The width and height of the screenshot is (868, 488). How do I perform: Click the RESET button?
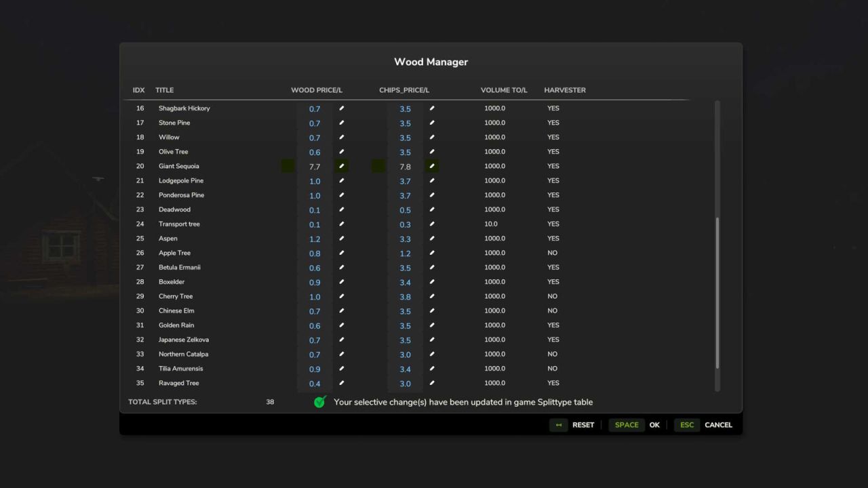pos(583,425)
